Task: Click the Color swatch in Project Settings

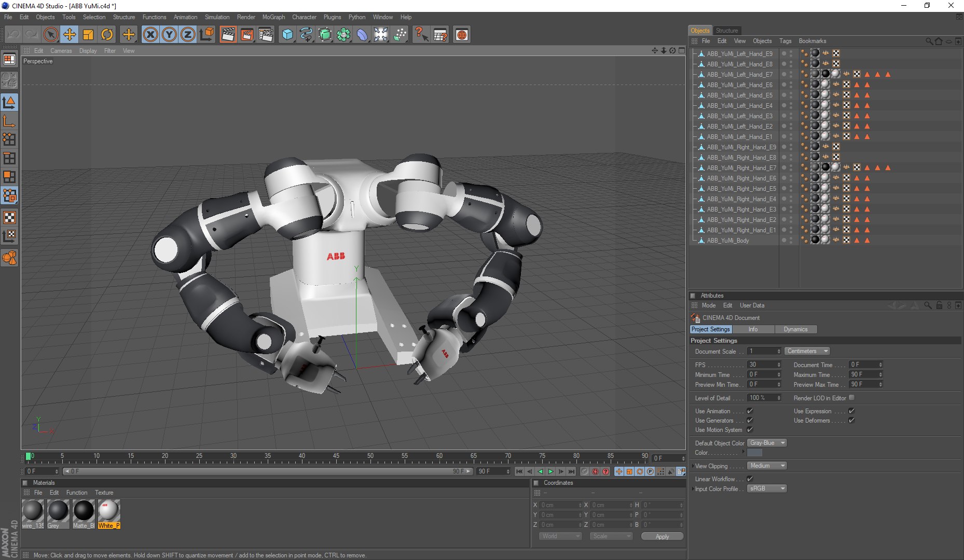Action: coord(754,453)
